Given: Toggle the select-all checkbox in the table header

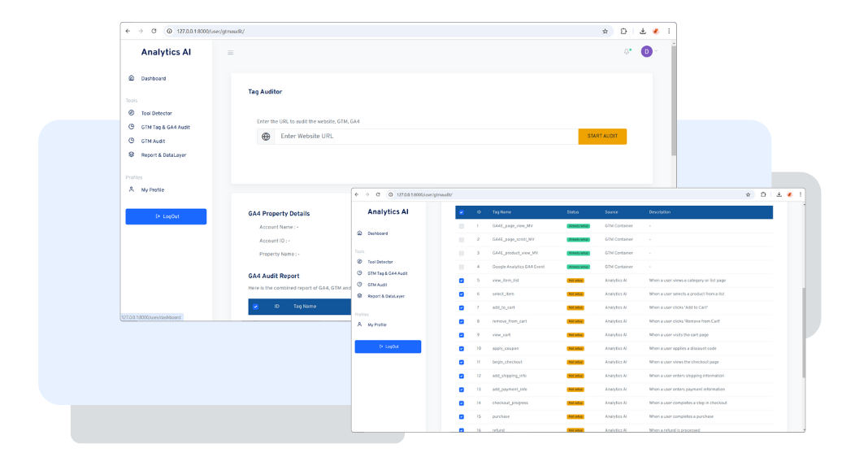Looking at the screenshot, I should pyautogui.click(x=462, y=212).
